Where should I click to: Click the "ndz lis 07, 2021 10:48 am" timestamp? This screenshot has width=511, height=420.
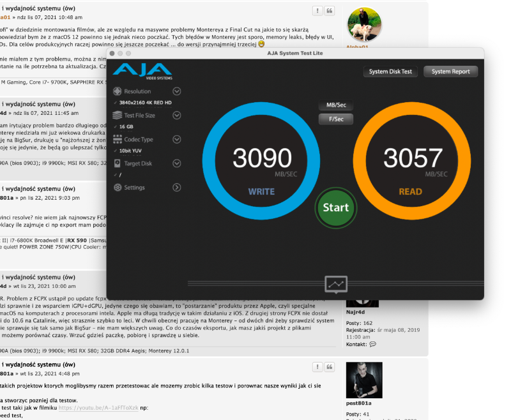(50, 17)
